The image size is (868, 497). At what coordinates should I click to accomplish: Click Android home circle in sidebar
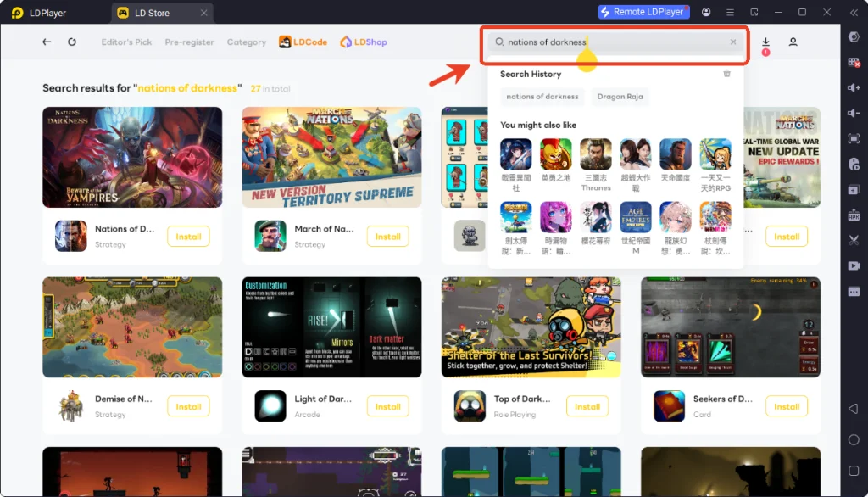854,440
